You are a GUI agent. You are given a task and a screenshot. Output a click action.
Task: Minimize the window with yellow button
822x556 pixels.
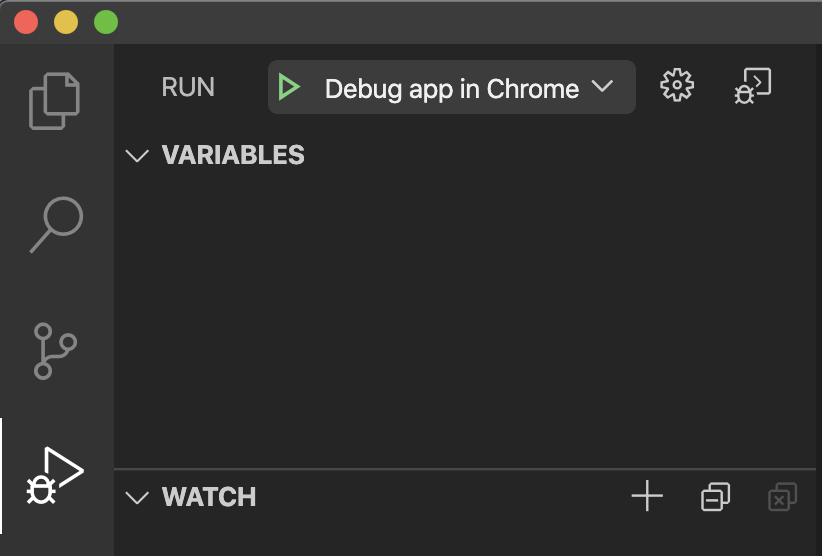(x=66, y=23)
